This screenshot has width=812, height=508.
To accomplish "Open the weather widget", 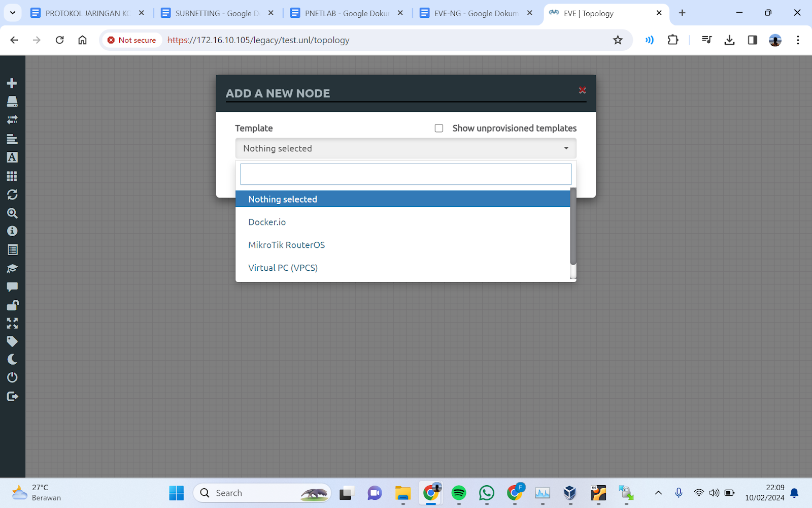I will point(37,493).
